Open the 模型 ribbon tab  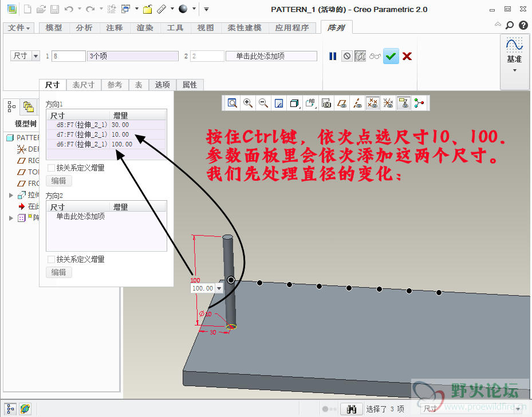pos(54,28)
